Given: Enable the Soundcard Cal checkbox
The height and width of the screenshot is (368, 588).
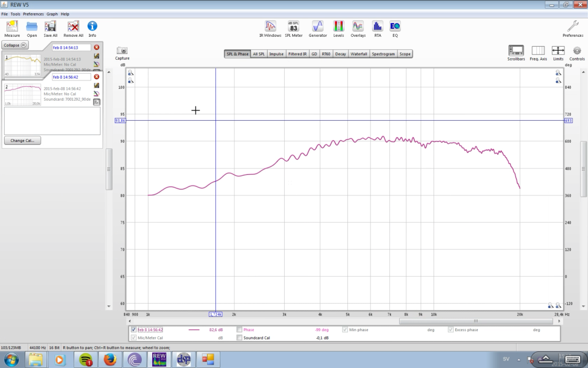Looking at the screenshot, I should pyautogui.click(x=239, y=338).
